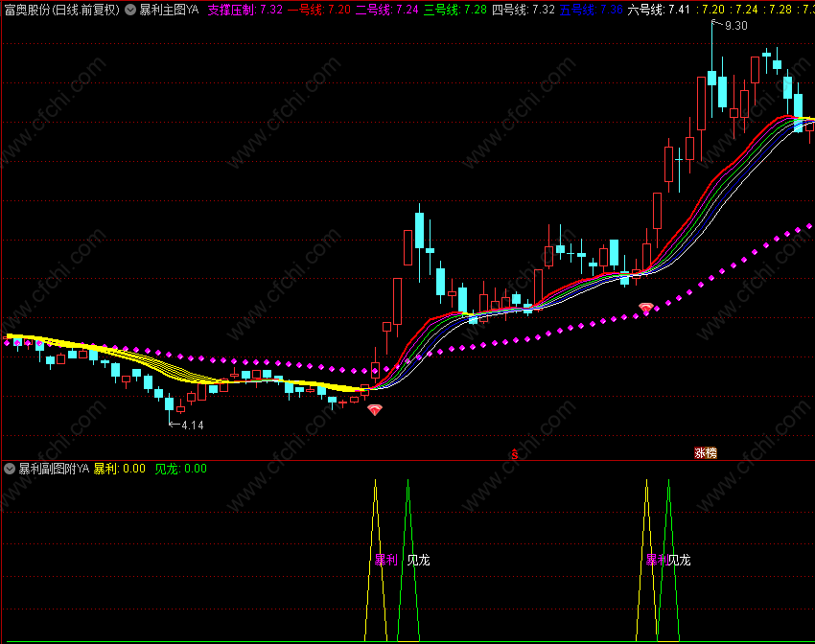Viewport: 815px width, 644px height.
Task: Click the candlestick at the 4.14 low
Action: 169,404
